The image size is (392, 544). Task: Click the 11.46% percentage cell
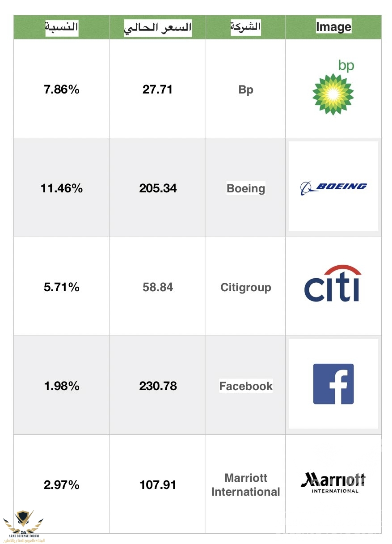coord(62,188)
